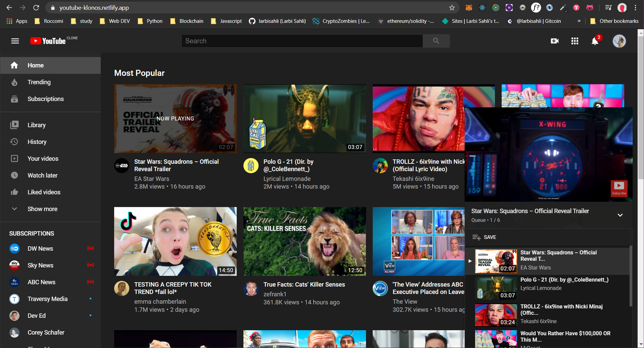Viewport: 644px width, 348px height.
Task: Click the Lyrical Lemonade channel avatar
Action: [x=251, y=165]
